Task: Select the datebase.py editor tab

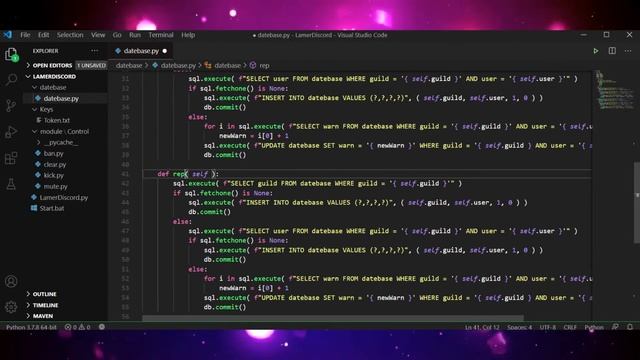Action: [x=141, y=51]
